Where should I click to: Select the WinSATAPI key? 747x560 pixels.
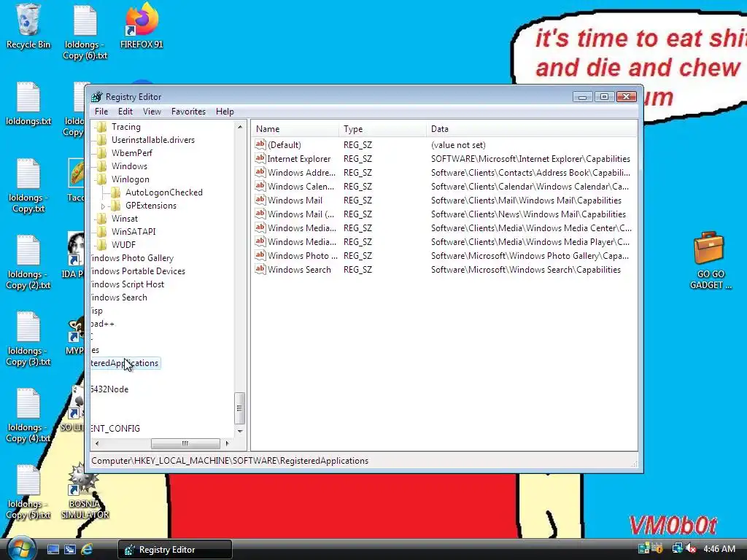click(133, 232)
